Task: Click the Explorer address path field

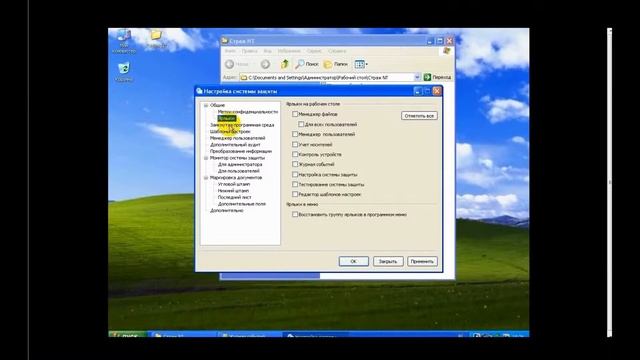Action: click(327, 77)
